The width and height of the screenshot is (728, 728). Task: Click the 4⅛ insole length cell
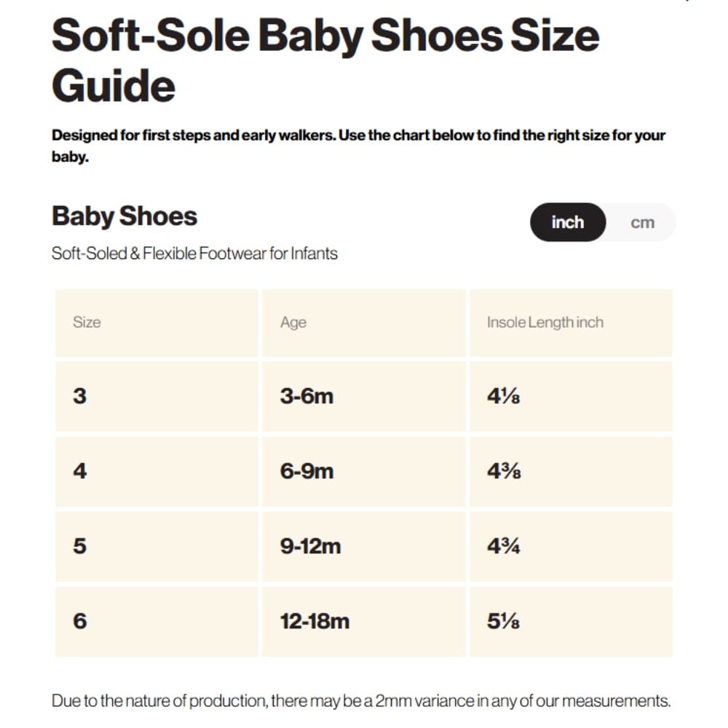tap(571, 397)
